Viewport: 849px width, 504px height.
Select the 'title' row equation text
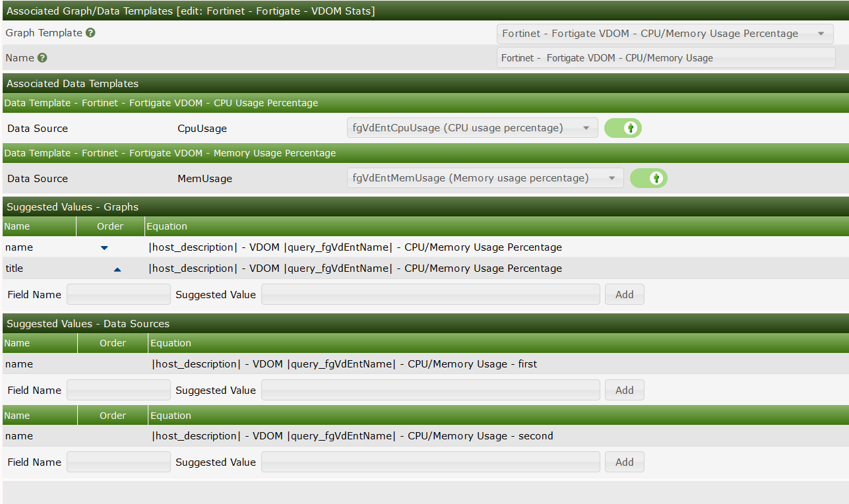(356, 268)
